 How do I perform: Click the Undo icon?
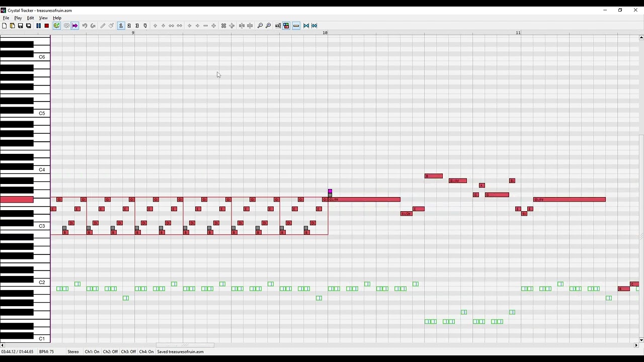tap(85, 26)
